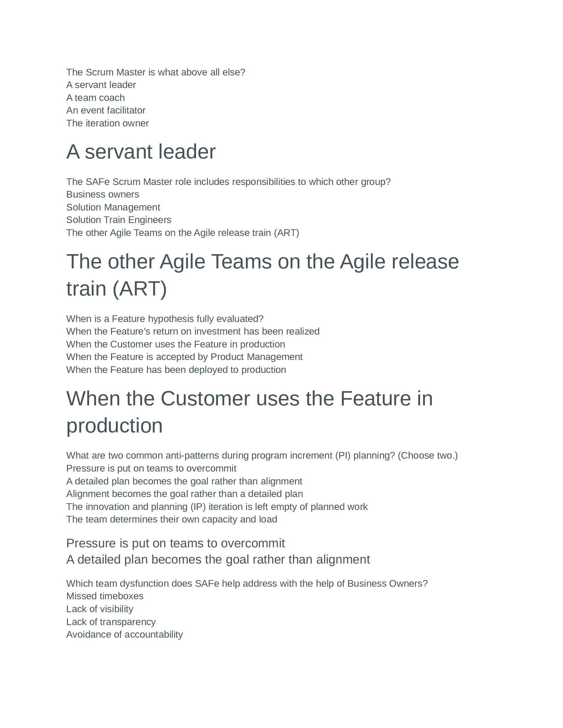Select the 'Business owners' option

(103, 194)
